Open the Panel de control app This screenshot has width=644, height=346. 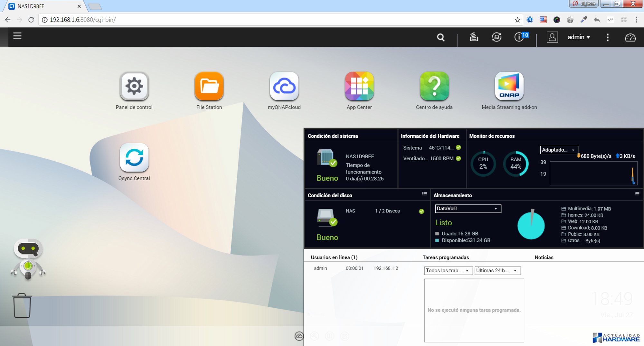point(134,86)
